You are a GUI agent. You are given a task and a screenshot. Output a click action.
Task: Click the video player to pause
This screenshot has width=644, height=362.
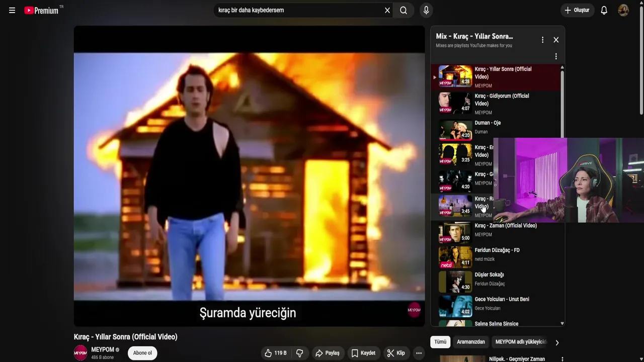point(249,176)
